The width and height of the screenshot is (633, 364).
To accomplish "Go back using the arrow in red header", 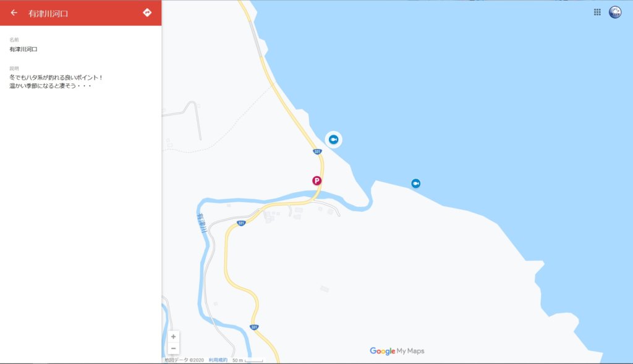I will 14,12.
